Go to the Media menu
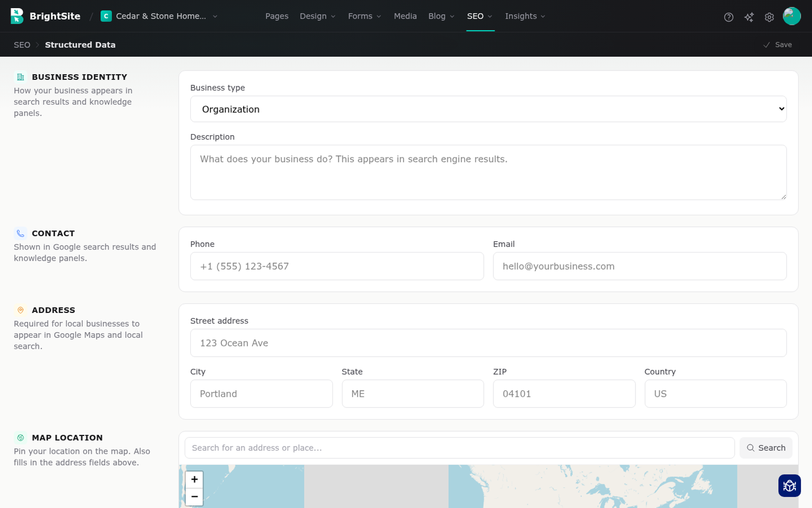812x508 pixels. (405, 16)
